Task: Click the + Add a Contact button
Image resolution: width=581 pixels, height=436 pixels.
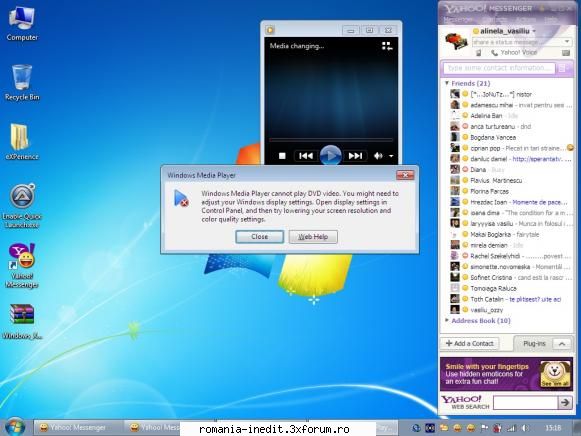Action: (x=469, y=343)
